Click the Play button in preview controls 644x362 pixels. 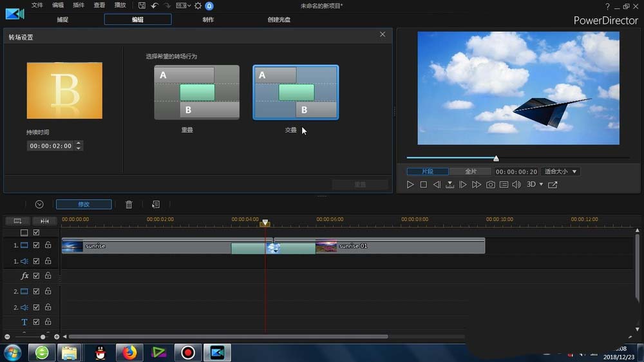410,185
